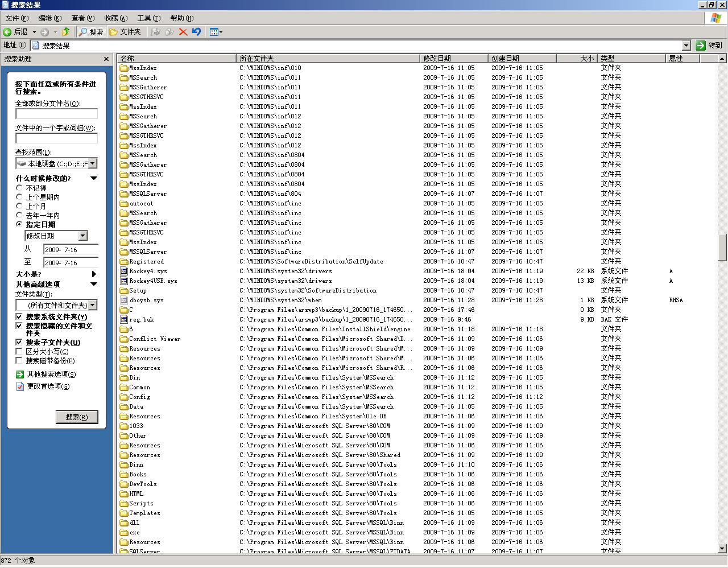This screenshot has height=568, width=728.
Task: Click the Up one level folder icon
Action: 65,32
